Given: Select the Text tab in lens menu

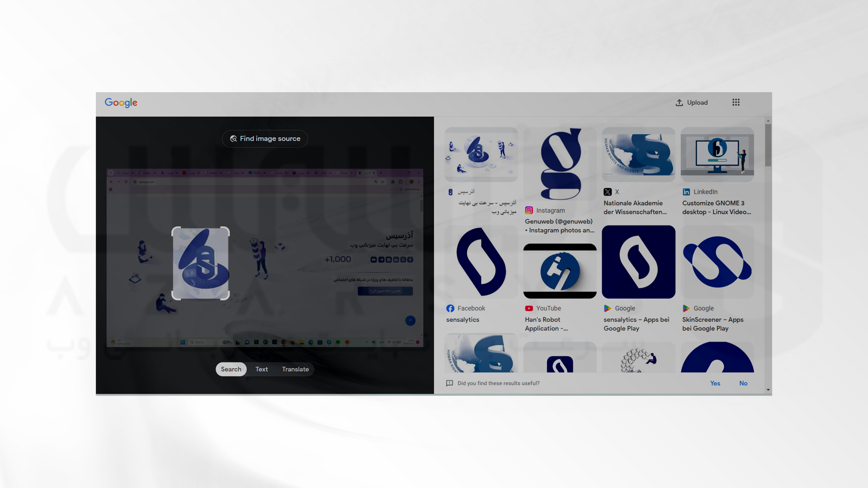Looking at the screenshot, I should (x=262, y=369).
